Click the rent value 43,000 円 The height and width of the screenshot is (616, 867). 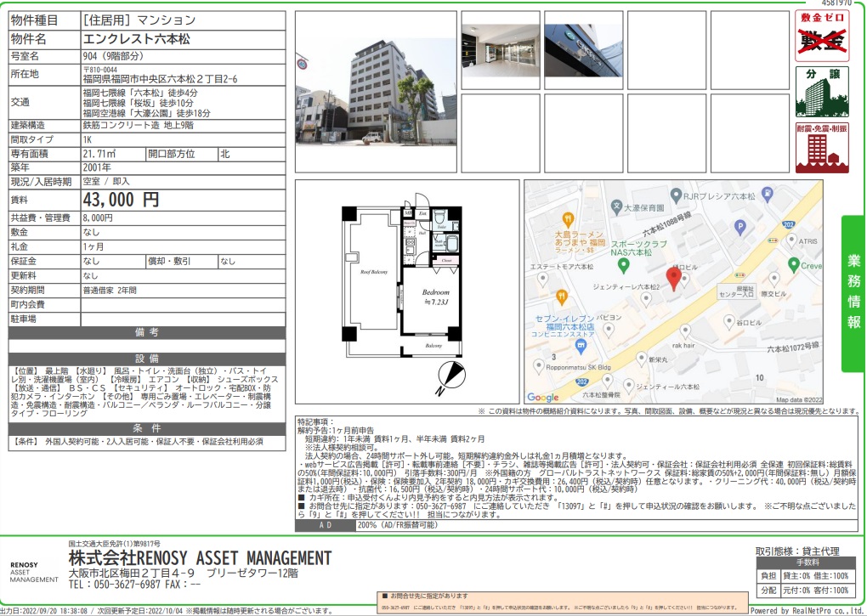tap(121, 199)
